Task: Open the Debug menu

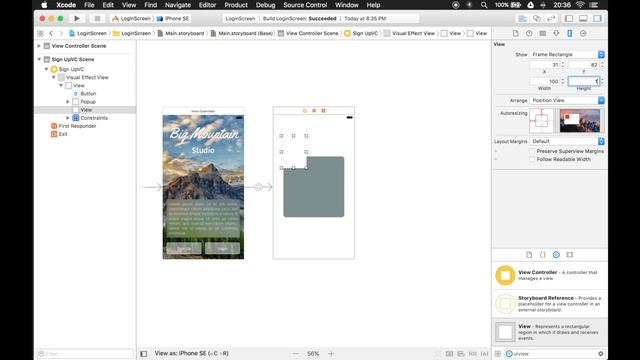Action: 265,5
